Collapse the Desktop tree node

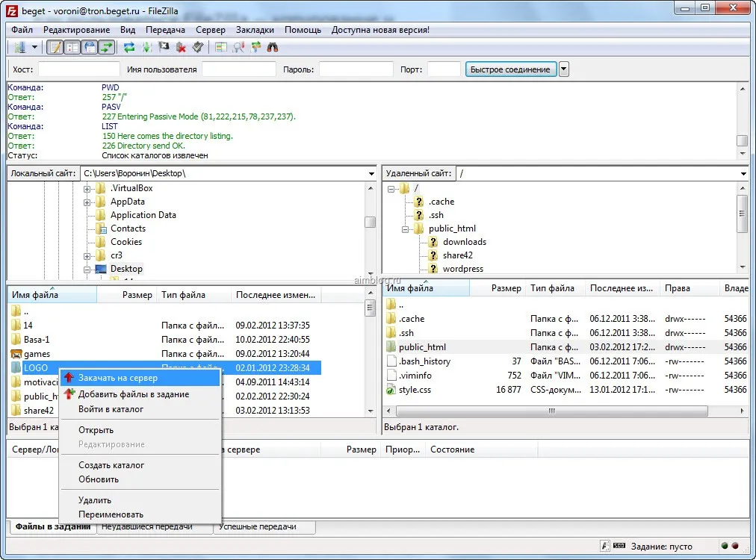(87, 270)
